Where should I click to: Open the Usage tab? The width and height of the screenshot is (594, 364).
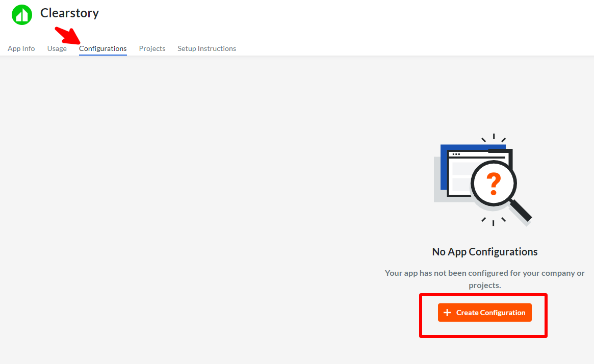click(57, 48)
